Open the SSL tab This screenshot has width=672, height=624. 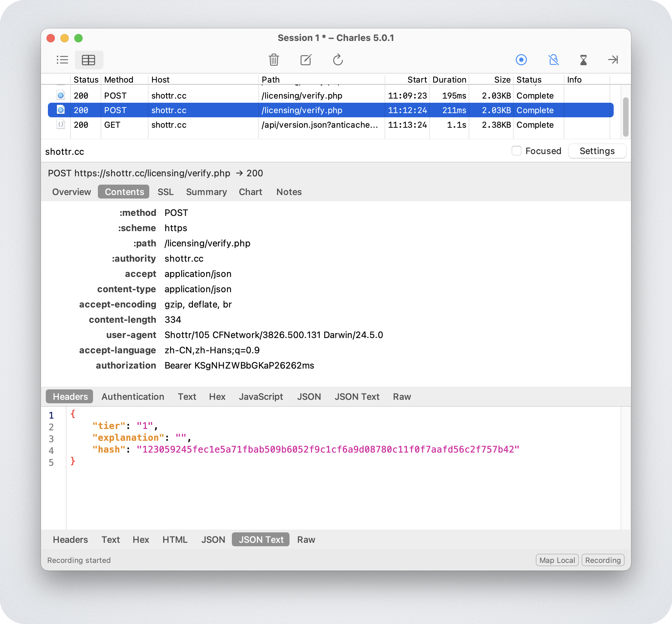point(165,192)
